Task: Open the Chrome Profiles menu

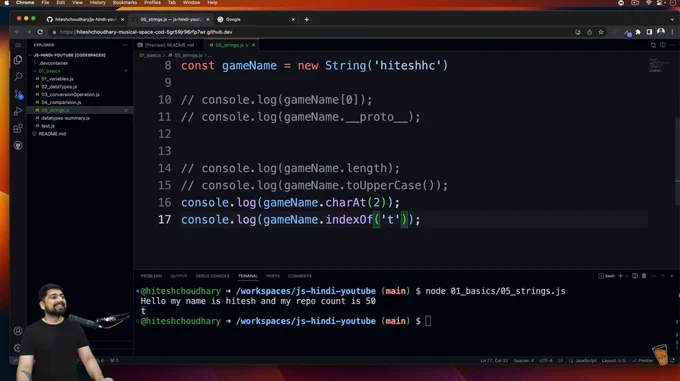Action: click(152, 3)
